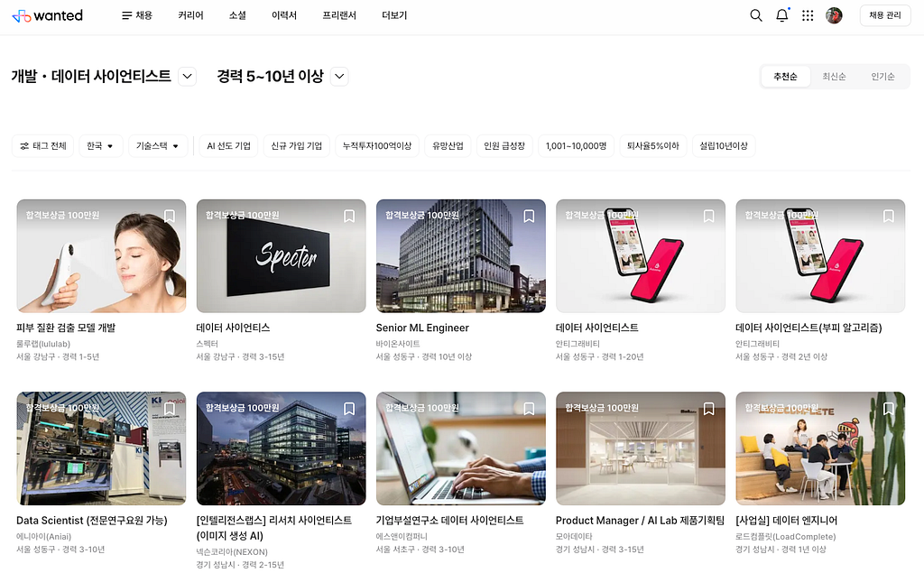Image resolution: width=924 pixels, height=573 pixels.
Task: Open the 로드컴플릿 office thumbnail
Action: pyautogui.click(x=820, y=448)
